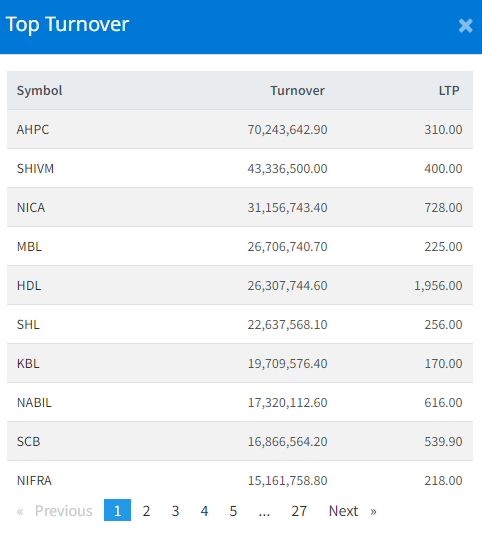Open the NICA stock entry
The width and height of the screenshot is (482, 539).
coord(31,208)
